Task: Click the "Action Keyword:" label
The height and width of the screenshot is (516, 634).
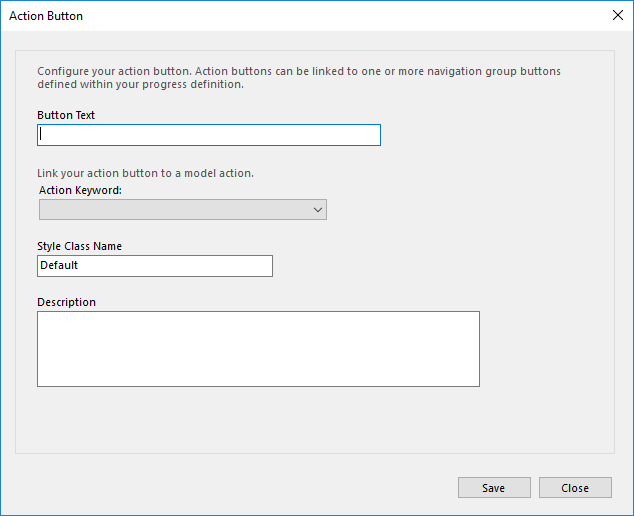Action: 80,190
